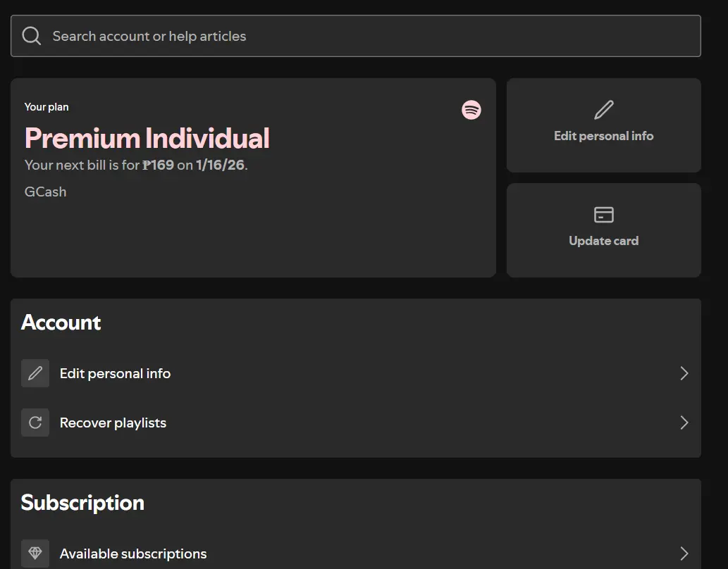Expand the Recover playlists row chevron

click(x=684, y=423)
